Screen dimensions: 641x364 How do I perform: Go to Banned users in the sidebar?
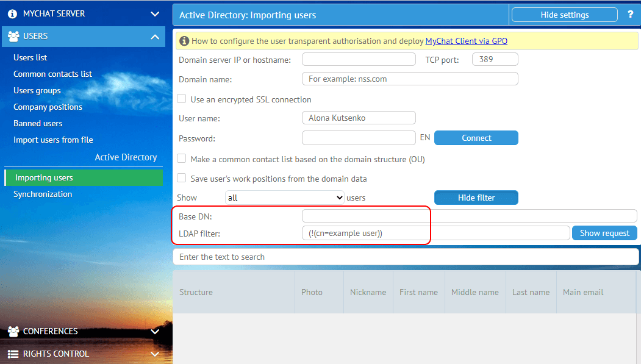point(38,123)
